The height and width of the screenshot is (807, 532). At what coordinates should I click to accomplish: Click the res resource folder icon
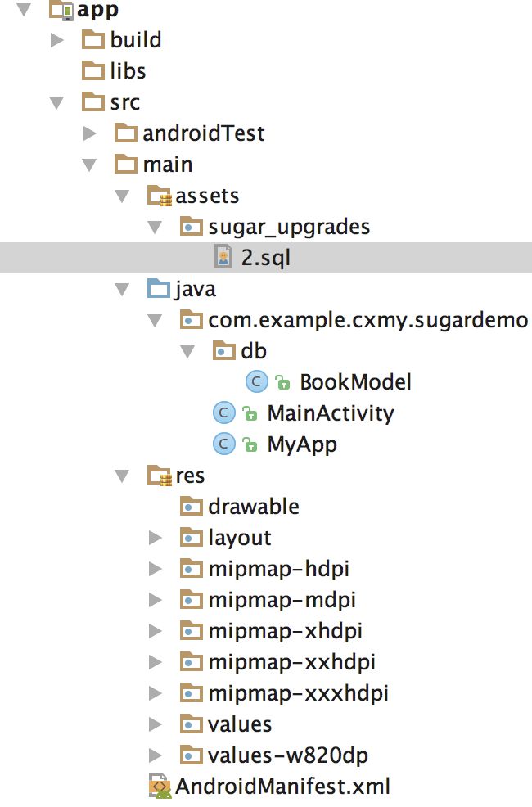tap(159, 476)
